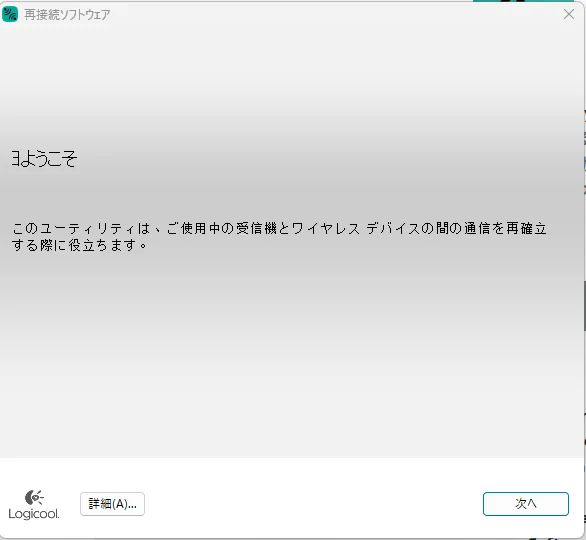The image size is (586, 540).
Task: Click the second description line する際に役立ちます
Action: 79,245
